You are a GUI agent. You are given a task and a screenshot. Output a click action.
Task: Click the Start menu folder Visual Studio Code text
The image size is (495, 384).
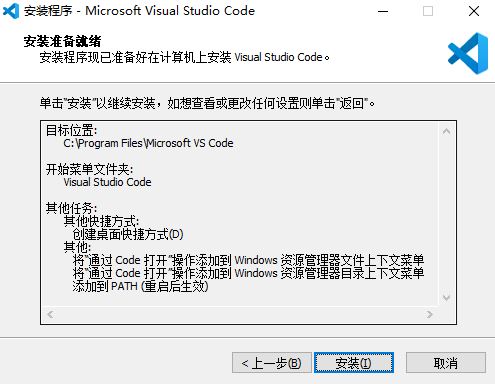[107, 182]
